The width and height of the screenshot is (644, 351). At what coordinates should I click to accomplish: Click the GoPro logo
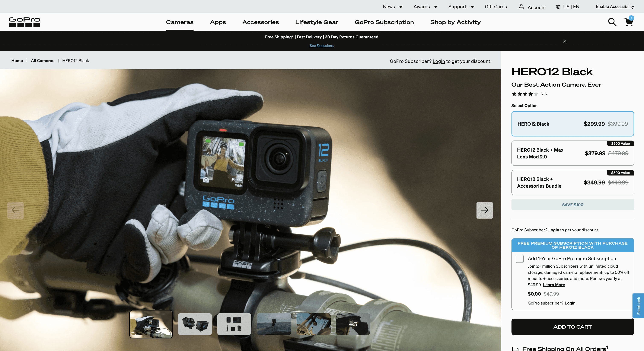[25, 22]
